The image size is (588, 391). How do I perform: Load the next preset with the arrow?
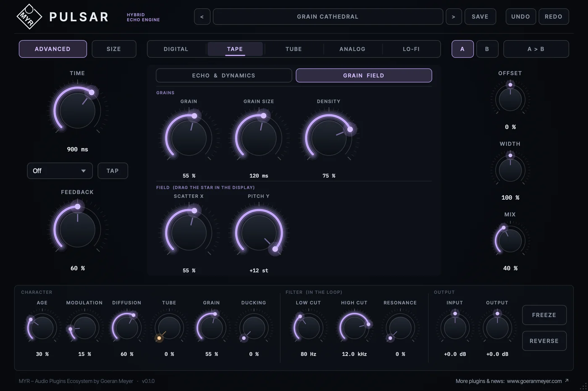pyautogui.click(x=454, y=17)
